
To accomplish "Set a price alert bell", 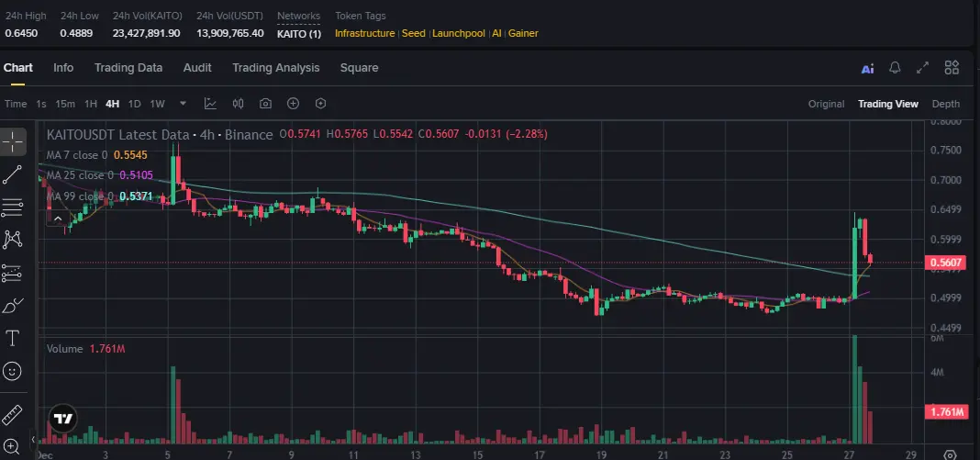I will pyautogui.click(x=895, y=68).
